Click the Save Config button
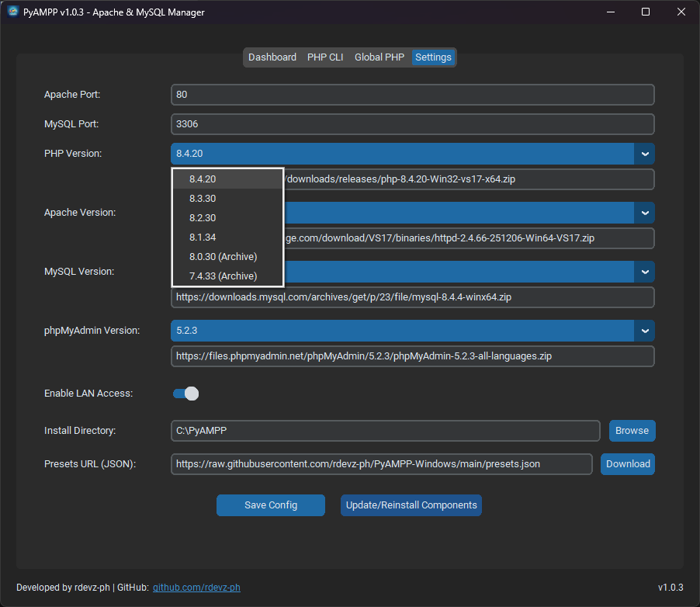The image size is (700, 607). (270, 505)
